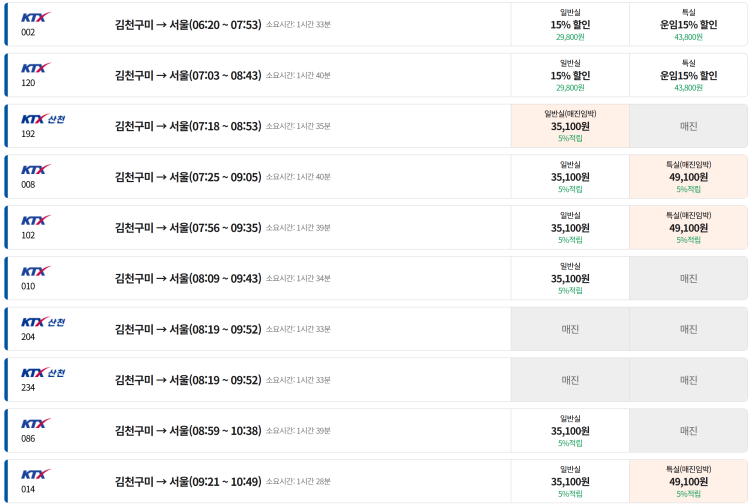Select 일반실 35,100원 for train 102
Viewport: 750px width, 504px height.
pyautogui.click(x=570, y=228)
